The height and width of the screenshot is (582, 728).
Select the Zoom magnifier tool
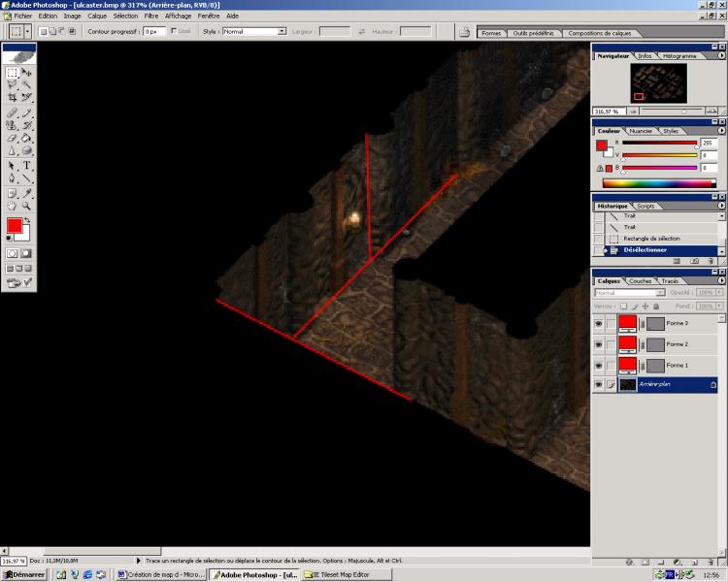[x=26, y=206]
